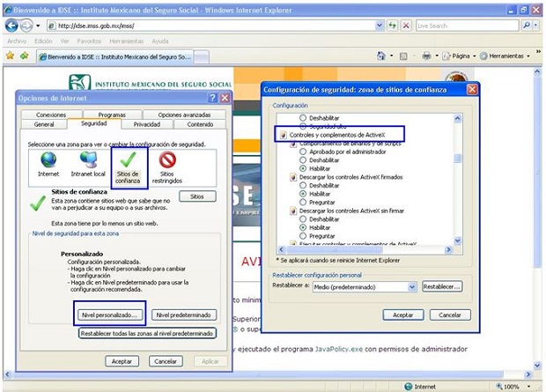
Task: Click the RSS feeds icon
Action: [x=403, y=56]
